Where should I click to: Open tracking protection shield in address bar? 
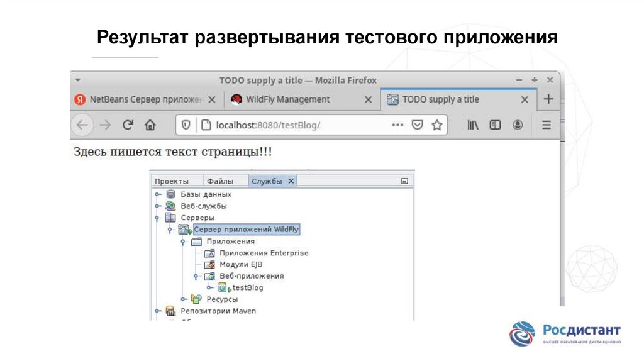point(186,125)
